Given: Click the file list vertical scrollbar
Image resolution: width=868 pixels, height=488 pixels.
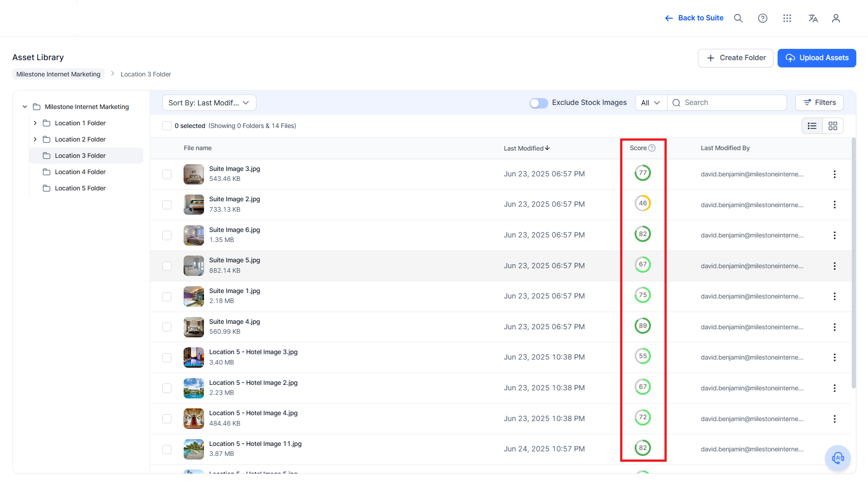Looking at the screenshot, I should (x=854, y=262).
